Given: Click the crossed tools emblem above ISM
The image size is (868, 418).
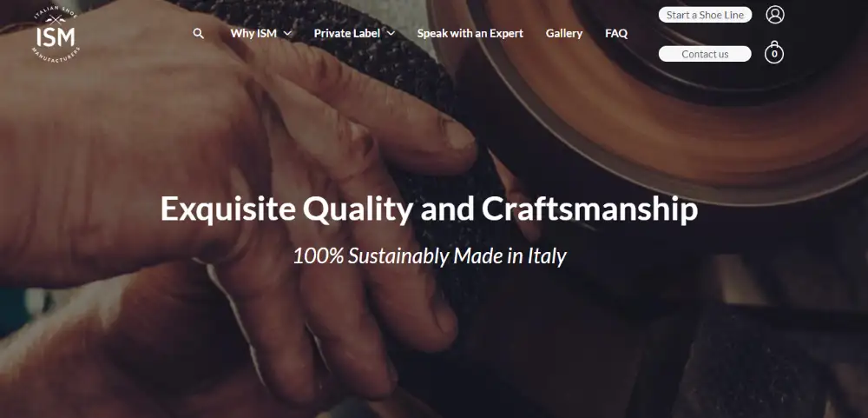Looking at the screenshot, I should click(56, 20).
